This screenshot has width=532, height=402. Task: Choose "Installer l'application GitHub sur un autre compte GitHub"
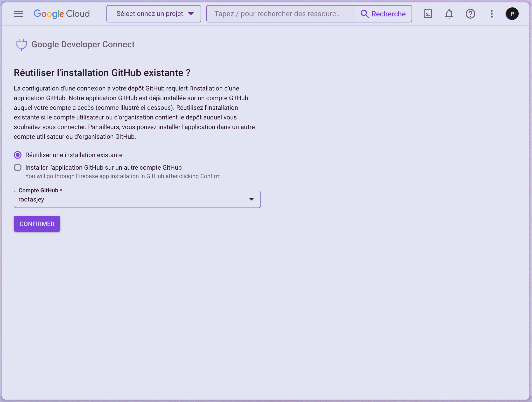(x=104, y=167)
